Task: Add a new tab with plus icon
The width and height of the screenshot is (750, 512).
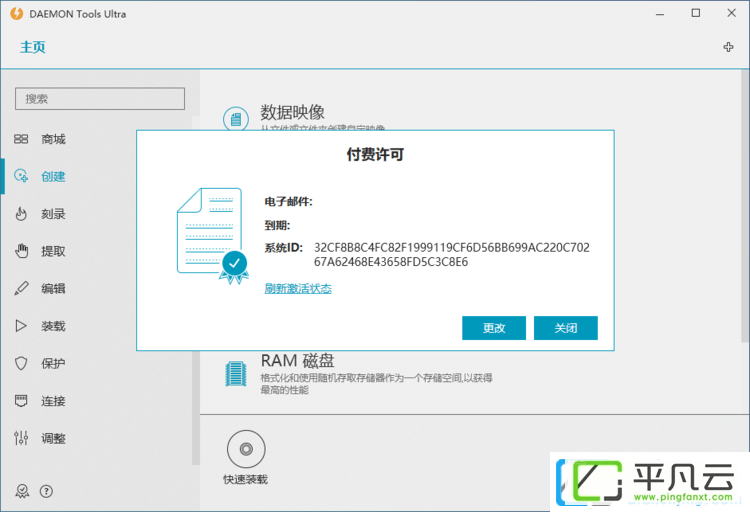Action: click(728, 47)
